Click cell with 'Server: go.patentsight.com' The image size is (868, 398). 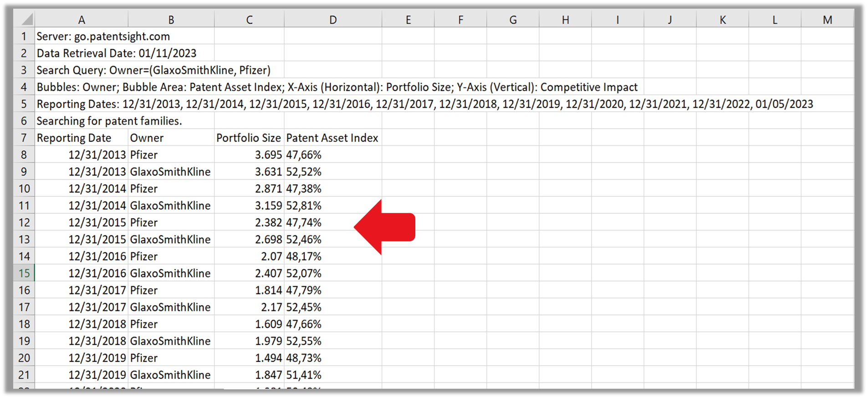[x=103, y=36]
